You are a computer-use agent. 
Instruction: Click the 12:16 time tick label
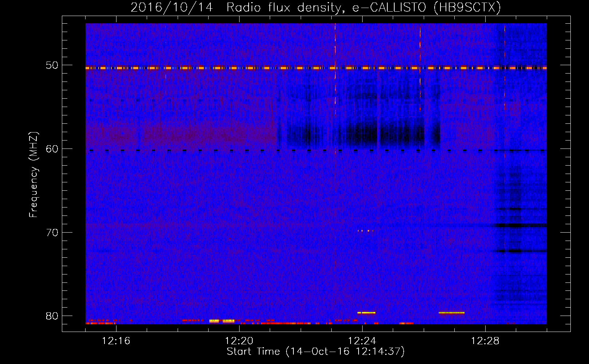(116, 341)
